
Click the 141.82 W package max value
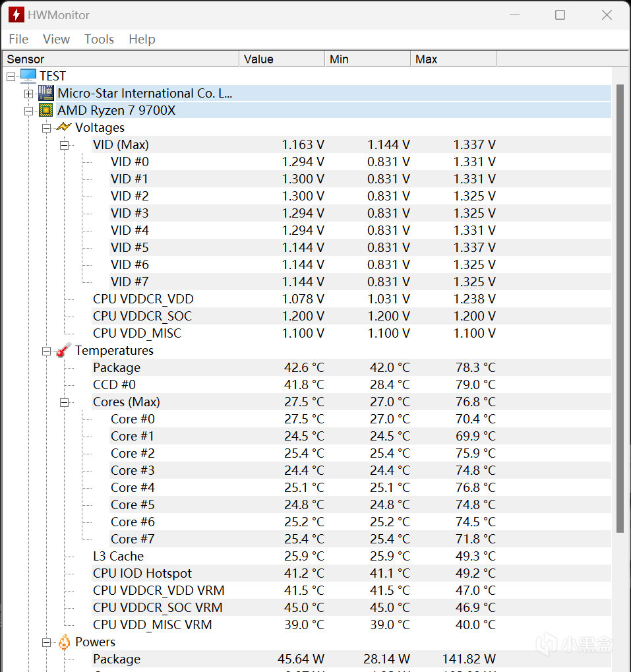click(469, 659)
